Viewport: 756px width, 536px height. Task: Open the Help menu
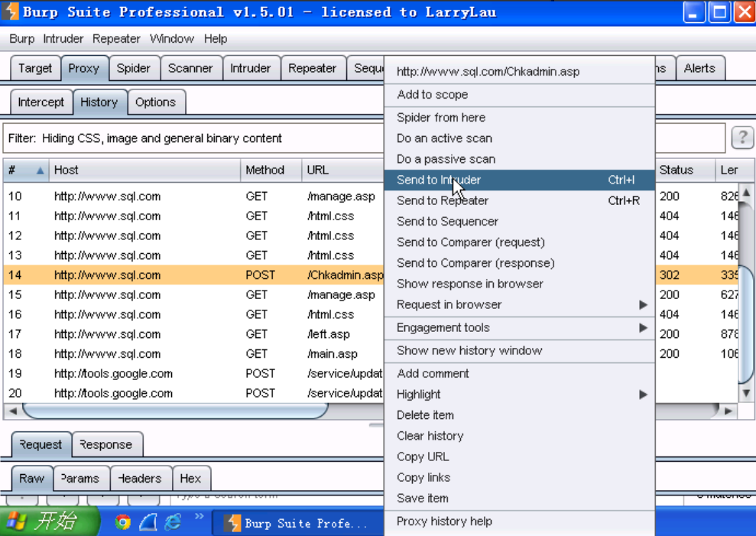(215, 38)
